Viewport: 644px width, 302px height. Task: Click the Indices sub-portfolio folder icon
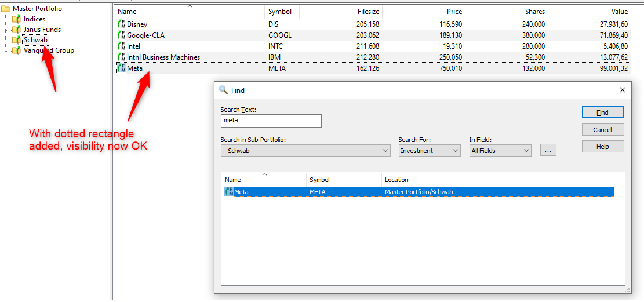point(16,19)
